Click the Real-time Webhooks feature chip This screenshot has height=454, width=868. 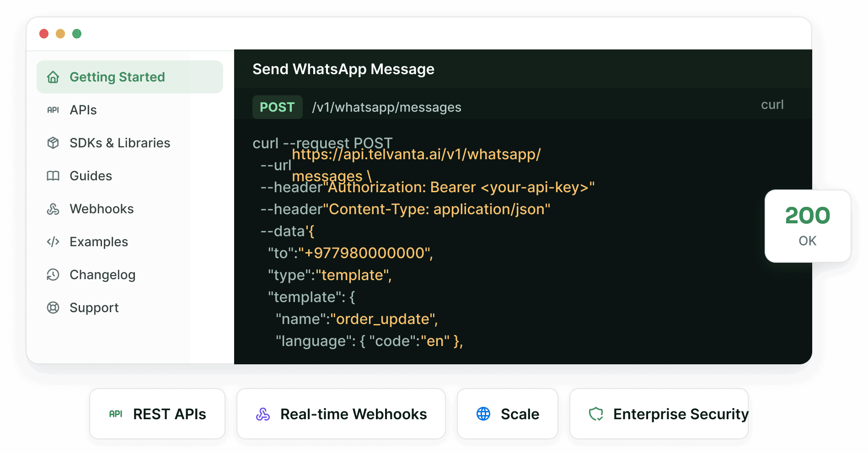(341, 414)
